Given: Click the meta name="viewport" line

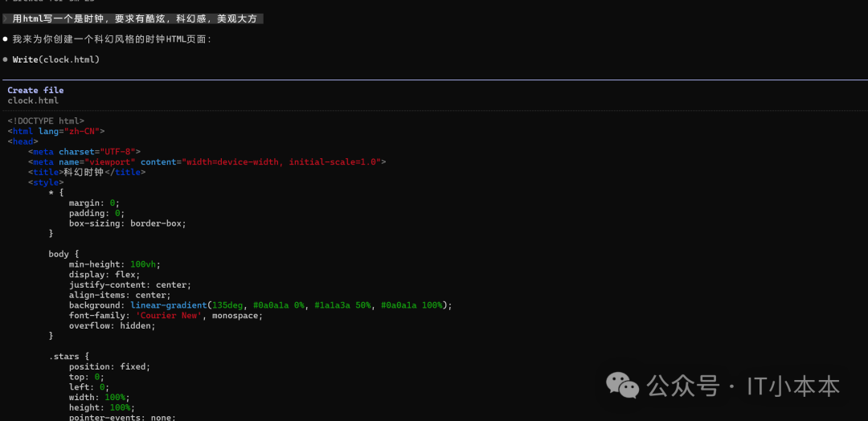Looking at the screenshot, I should tap(207, 161).
